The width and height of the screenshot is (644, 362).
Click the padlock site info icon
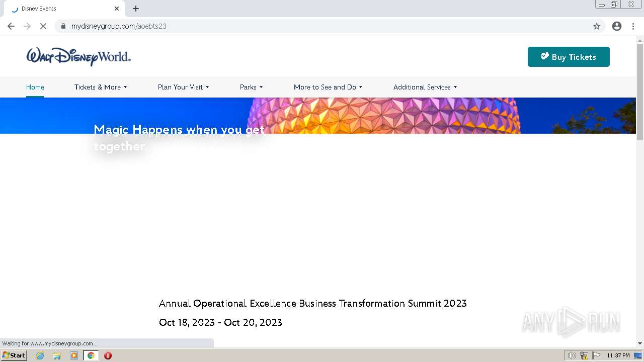(63, 26)
